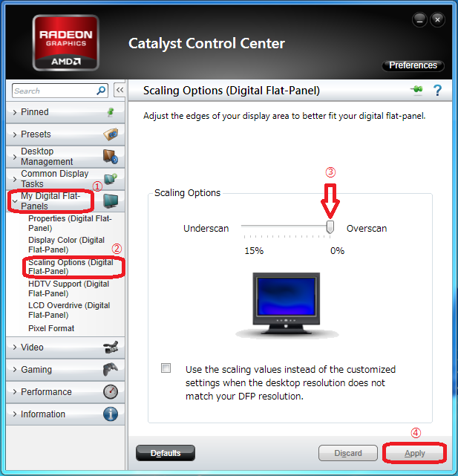The image size is (458, 476).
Task: Enable the use scaling values checkbox
Action: coord(166,368)
